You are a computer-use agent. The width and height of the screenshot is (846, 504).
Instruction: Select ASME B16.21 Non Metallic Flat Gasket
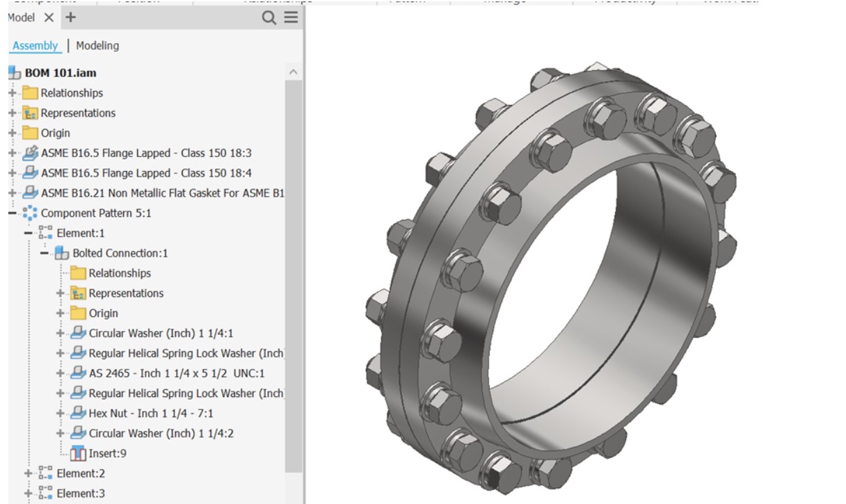[161, 193]
